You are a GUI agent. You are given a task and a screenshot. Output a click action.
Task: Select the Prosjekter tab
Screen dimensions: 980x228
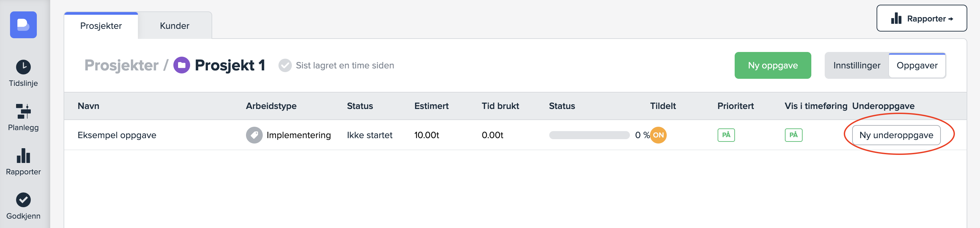coord(101,26)
